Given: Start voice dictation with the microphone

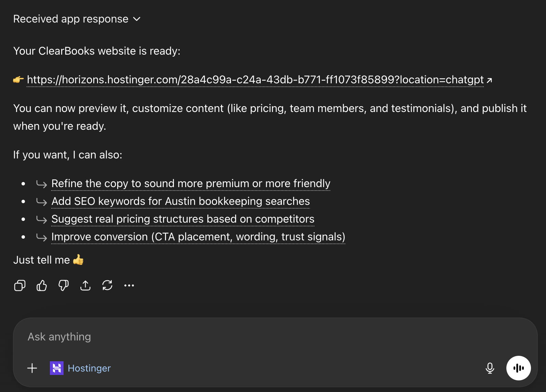Looking at the screenshot, I should [x=490, y=368].
